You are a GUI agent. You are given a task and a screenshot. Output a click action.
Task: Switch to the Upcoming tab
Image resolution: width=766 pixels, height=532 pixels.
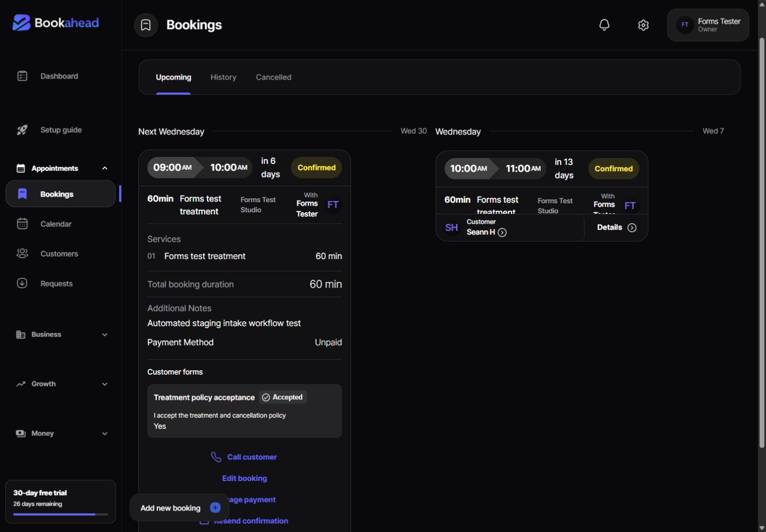[x=173, y=77]
